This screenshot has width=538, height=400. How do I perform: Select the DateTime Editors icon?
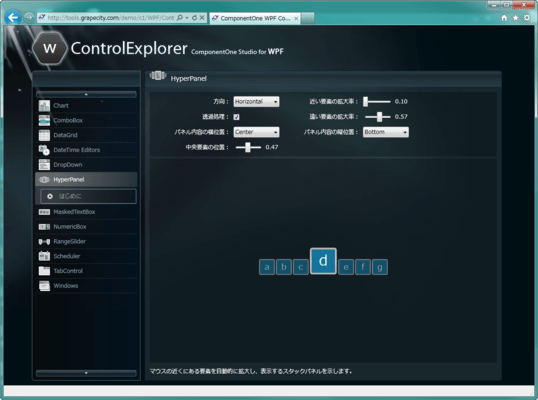point(44,150)
